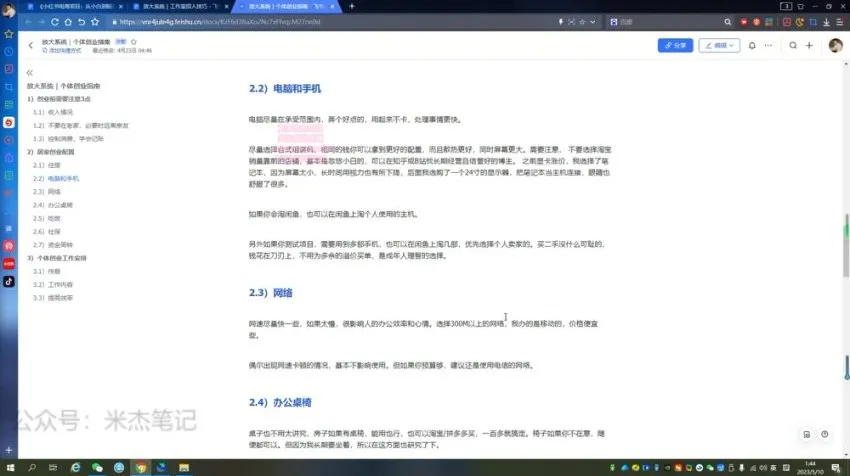Toggle the night mode moon icon in toolbar
The height and width of the screenshot is (476, 850).
[x=800, y=22]
